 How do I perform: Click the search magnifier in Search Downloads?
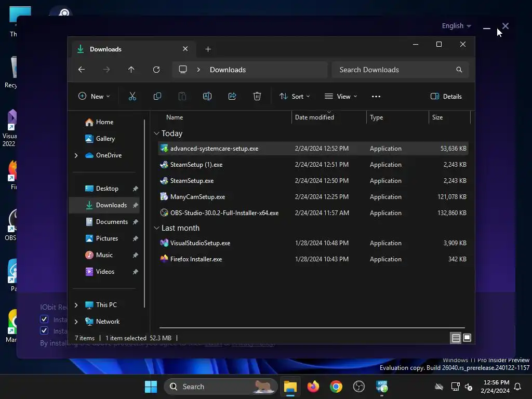click(x=459, y=70)
